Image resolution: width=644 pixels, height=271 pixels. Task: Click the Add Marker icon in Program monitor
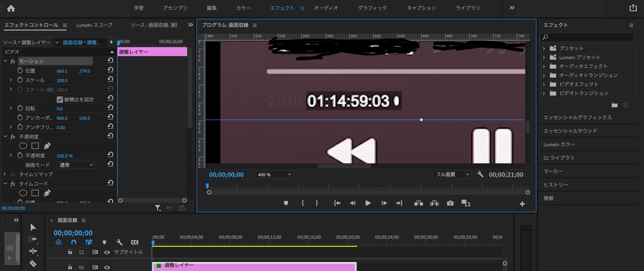pyautogui.click(x=286, y=203)
